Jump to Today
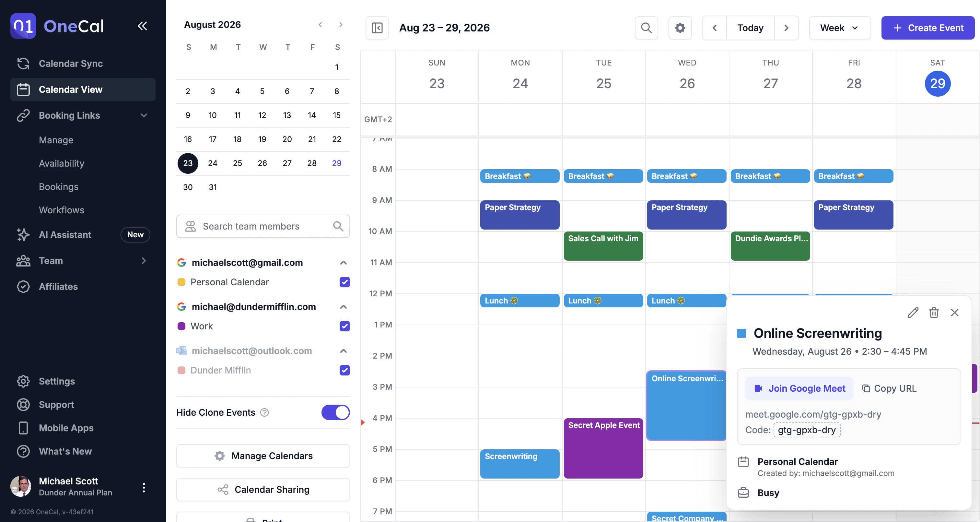Screen dimensions: 980x522 click(x=750, y=28)
